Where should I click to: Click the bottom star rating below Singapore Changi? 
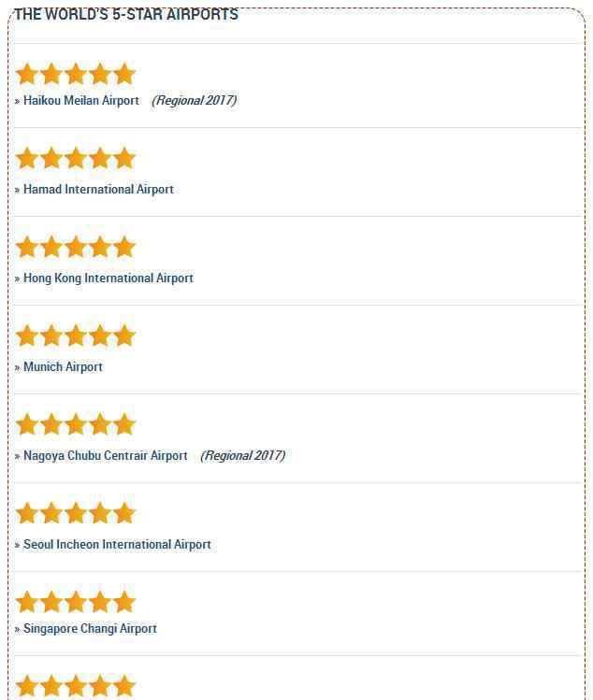tap(76, 686)
